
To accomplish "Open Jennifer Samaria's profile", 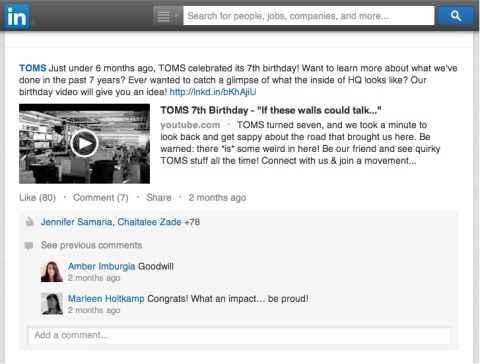I will click(76, 222).
